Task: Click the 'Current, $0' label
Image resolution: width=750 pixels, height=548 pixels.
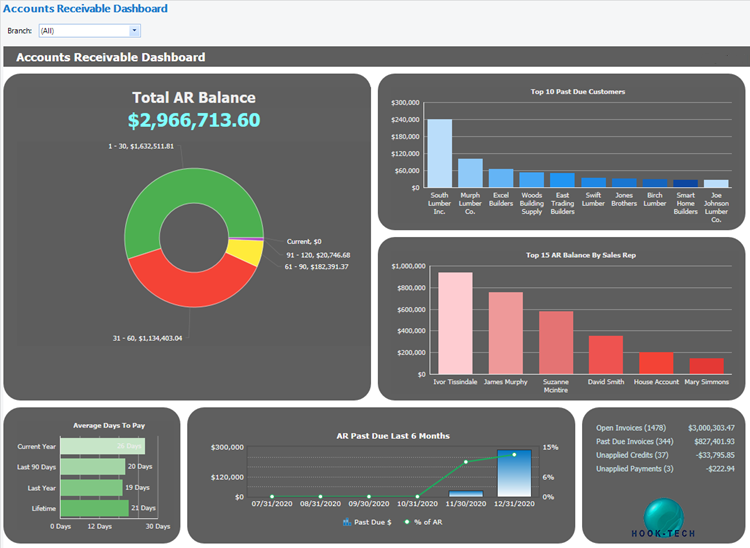Action: tap(304, 241)
